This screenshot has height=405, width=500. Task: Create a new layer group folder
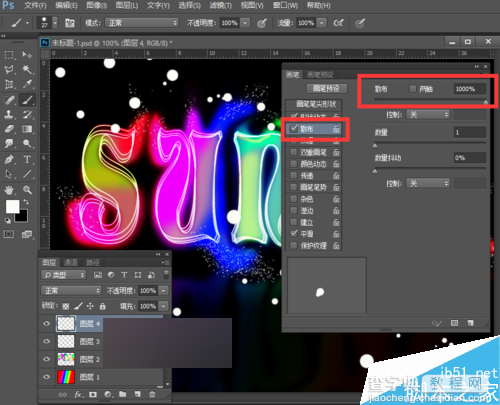click(x=123, y=395)
